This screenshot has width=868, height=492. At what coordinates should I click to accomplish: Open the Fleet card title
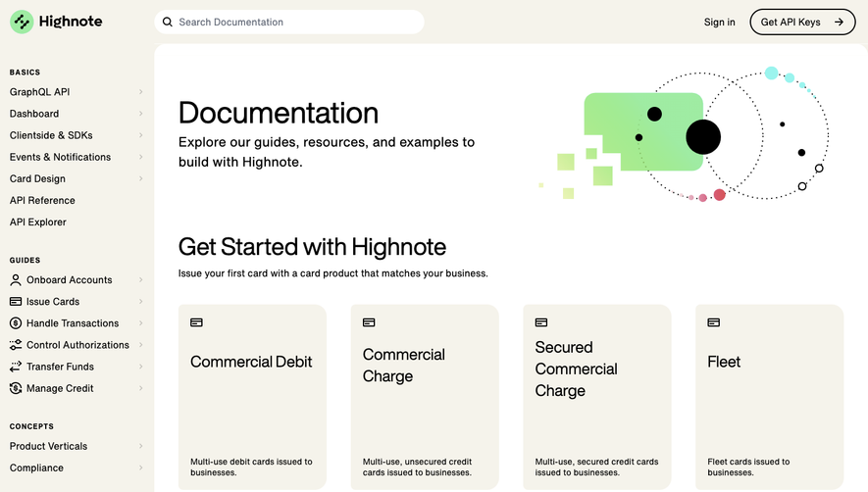(724, 362)
